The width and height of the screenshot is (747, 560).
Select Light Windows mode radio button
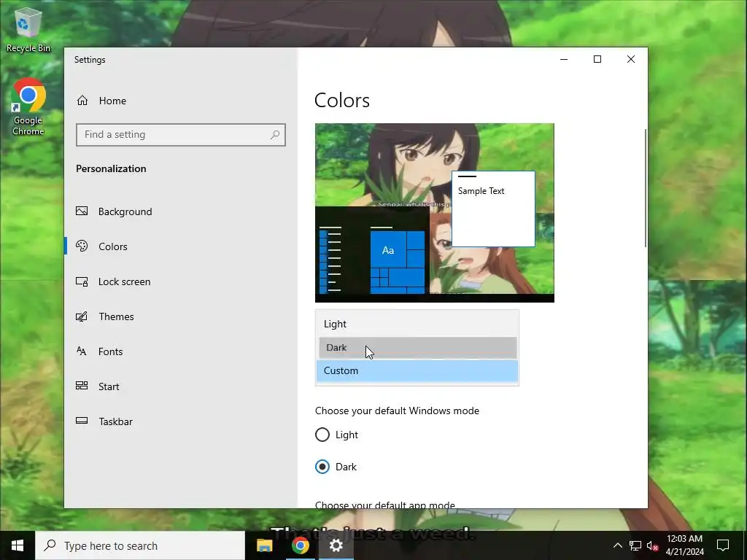point(322,435)
